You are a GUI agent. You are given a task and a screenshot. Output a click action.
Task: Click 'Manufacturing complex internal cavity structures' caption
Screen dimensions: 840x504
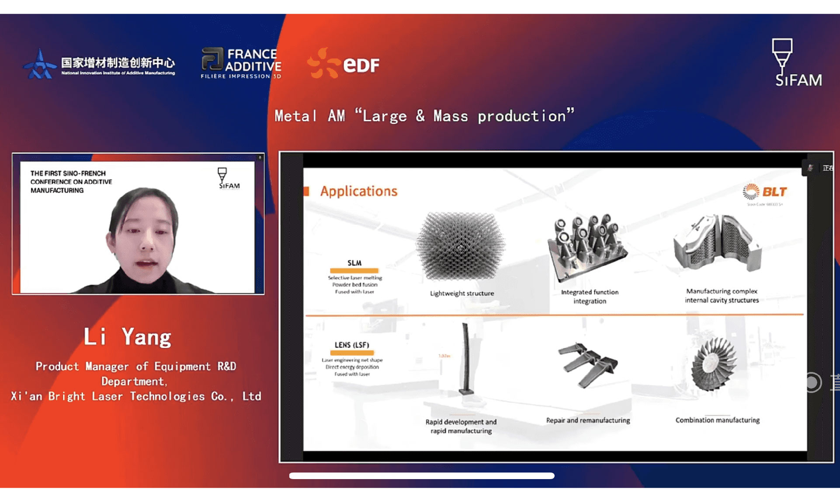click(x=722, y=295)
